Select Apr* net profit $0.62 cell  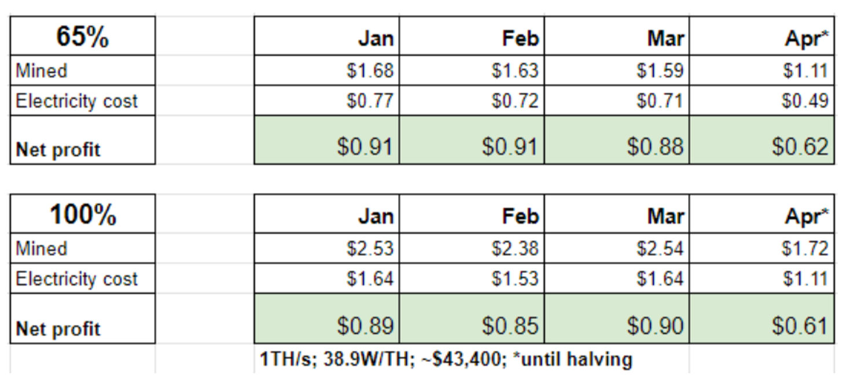pyautogui.click(x=762, y=140)
